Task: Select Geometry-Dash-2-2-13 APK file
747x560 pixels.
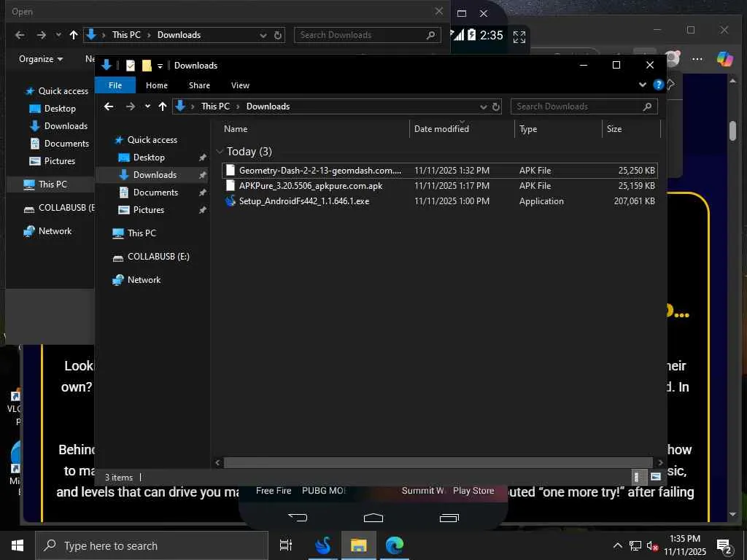Action: point(440,171)
